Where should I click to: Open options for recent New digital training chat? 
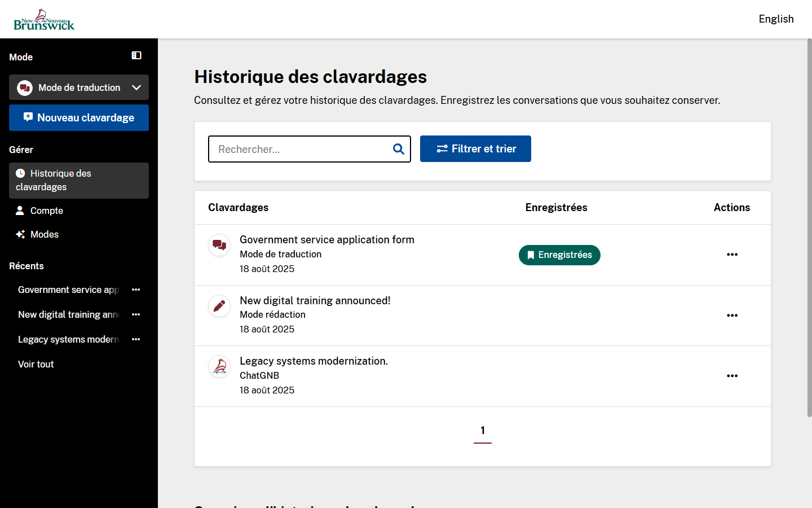click(136, 314)
